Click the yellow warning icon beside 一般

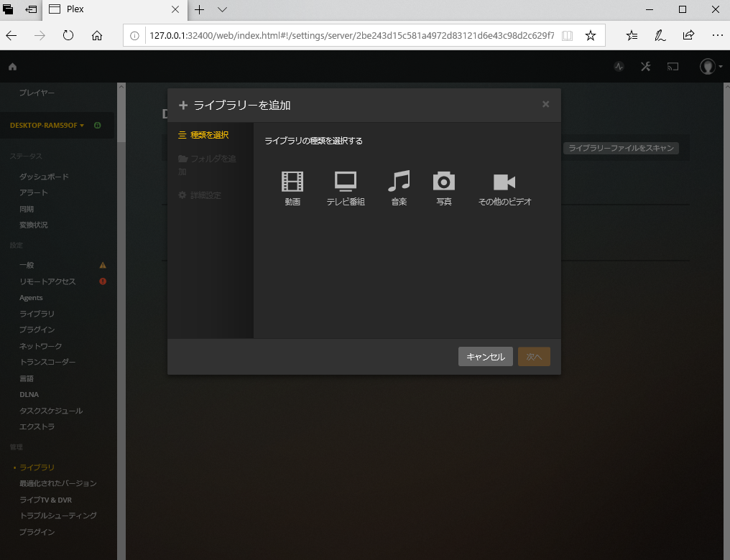coord(103,265)
